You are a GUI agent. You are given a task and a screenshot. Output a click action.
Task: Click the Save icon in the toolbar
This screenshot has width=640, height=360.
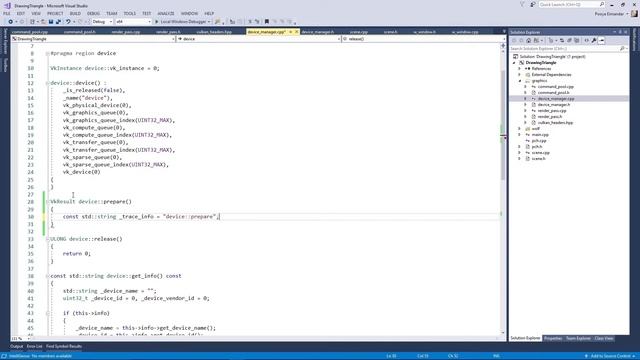[x=51, y=22]
